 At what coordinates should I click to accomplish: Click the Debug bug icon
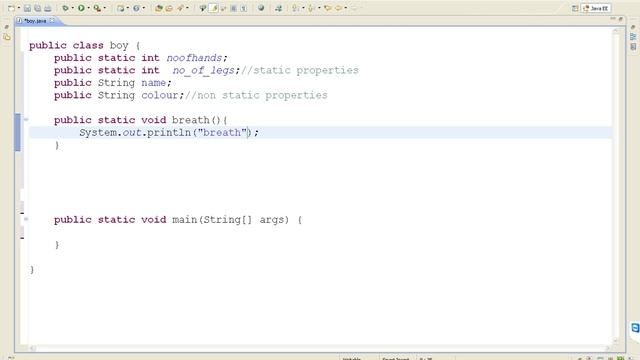(x=65, y=8)
